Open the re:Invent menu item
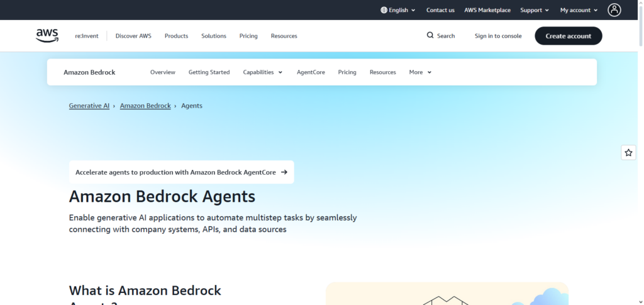 click(x=87, y=36)
